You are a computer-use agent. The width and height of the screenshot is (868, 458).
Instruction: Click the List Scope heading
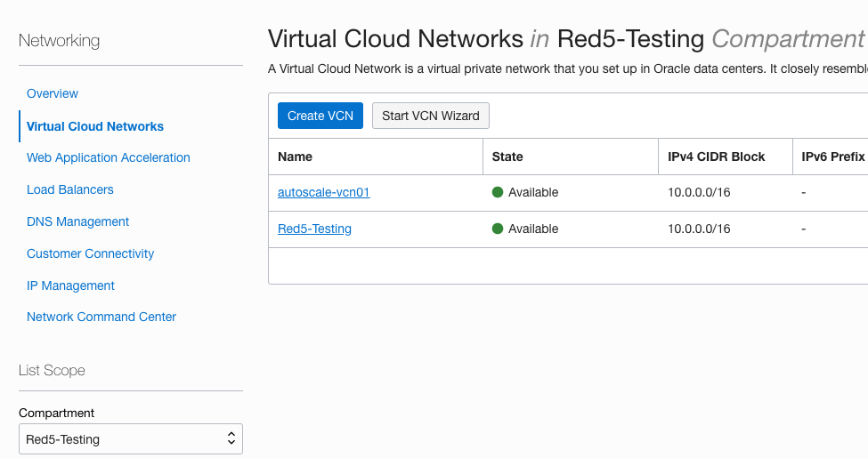(52, 370)
